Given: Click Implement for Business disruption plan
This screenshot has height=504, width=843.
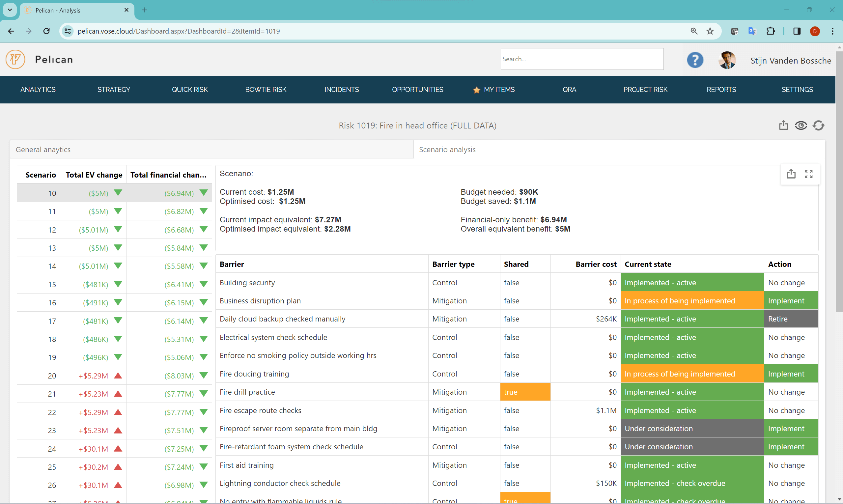Looking at the screenshot, I should click(787, 300).
